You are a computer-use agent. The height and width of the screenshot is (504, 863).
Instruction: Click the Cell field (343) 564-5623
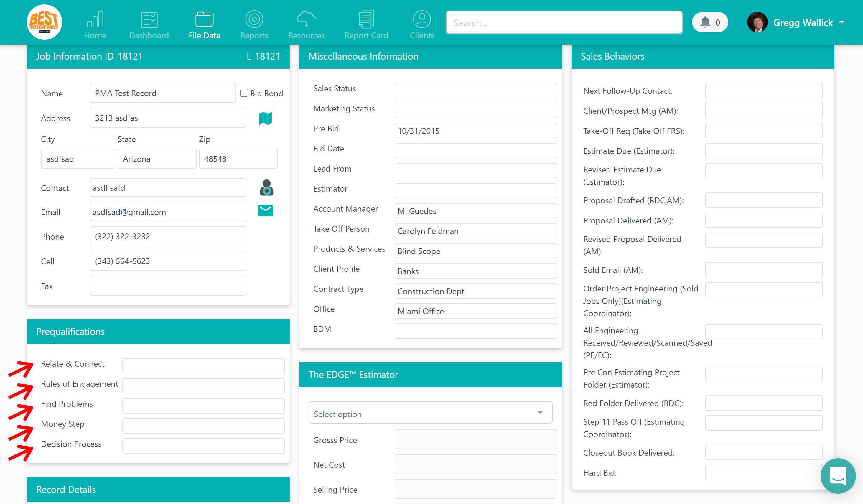click(168, 261)
